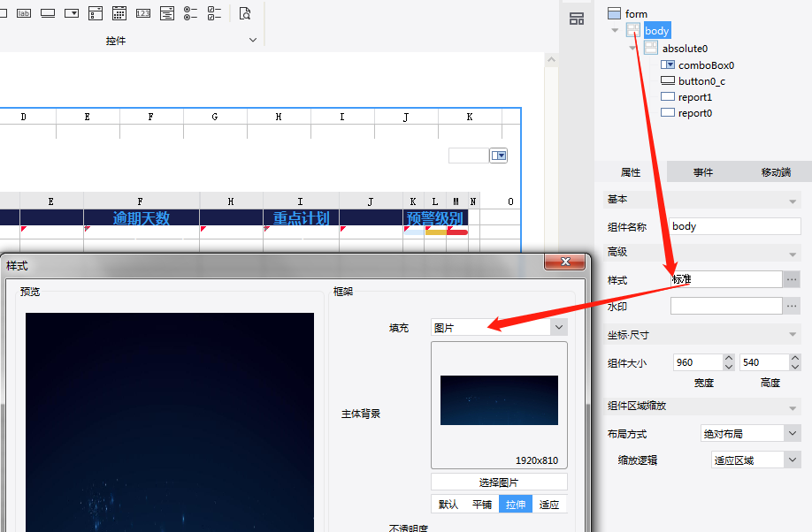Click the 水印 text field

[726, 306]
